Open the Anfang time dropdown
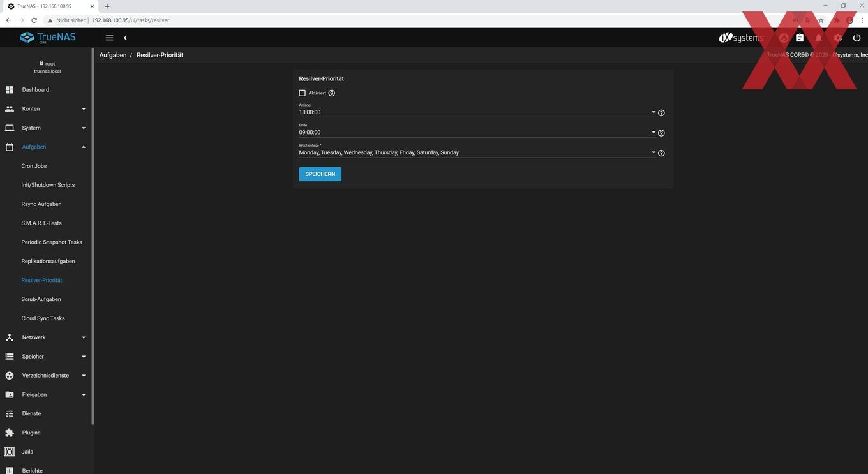The height and width of the screenshot is (474, 868). click(477, 112)
